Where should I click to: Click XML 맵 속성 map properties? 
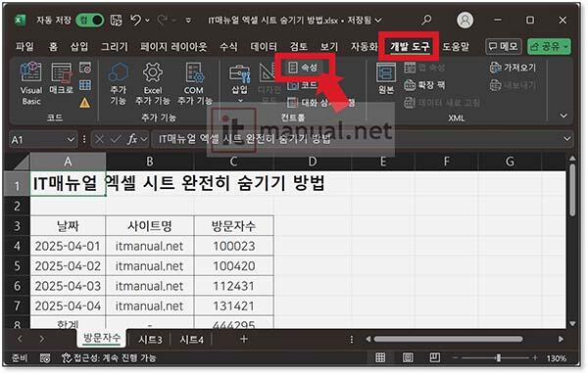click(x=425, y=68)
